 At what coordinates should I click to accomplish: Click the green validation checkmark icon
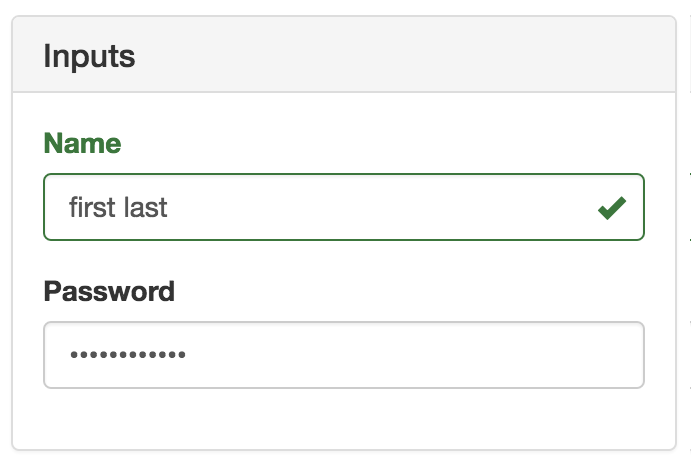611,208
